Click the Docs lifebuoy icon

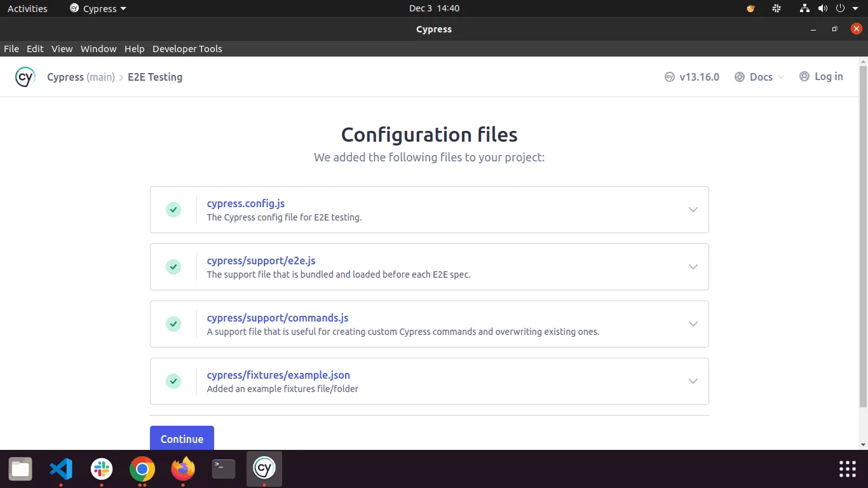click(x=740, y=77)
